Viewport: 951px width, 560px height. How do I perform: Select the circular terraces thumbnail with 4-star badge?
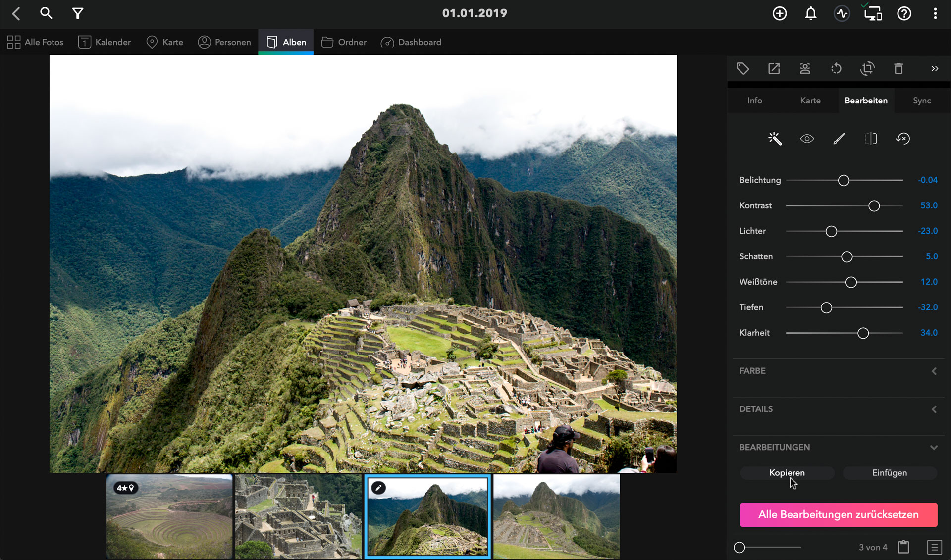click(169, 516)
